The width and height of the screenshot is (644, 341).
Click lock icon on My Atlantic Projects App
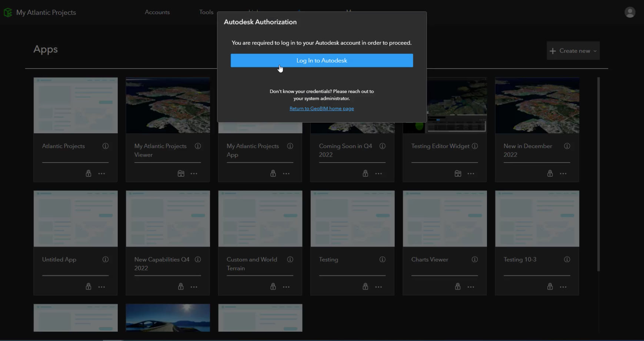pyautogui.click(x=273, y=173)
